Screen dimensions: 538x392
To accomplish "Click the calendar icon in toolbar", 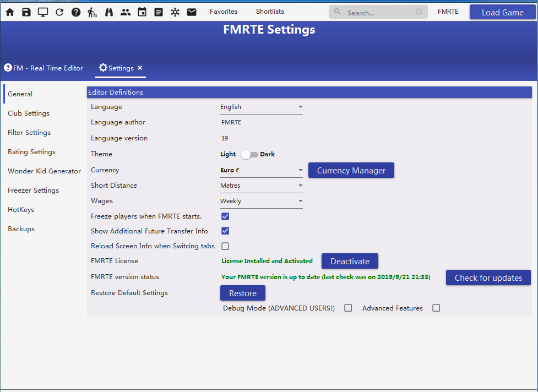I will click(x=142, y=12).
